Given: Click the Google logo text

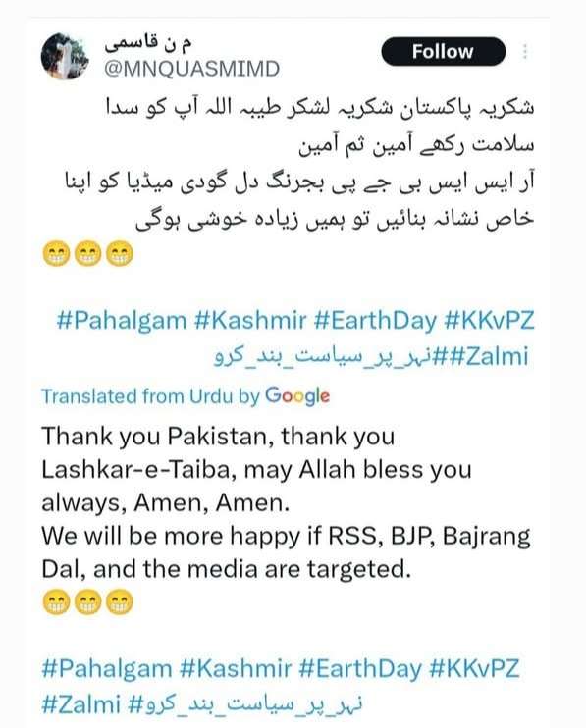Looking at the screenshot, I should tap(297, 396).
